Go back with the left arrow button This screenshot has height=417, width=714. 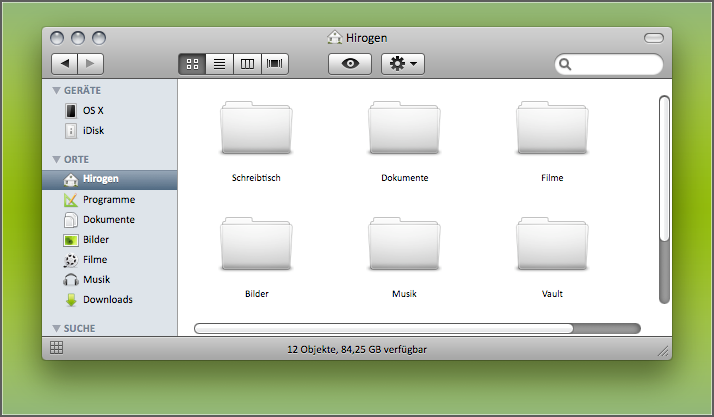[x=64, y=64]
